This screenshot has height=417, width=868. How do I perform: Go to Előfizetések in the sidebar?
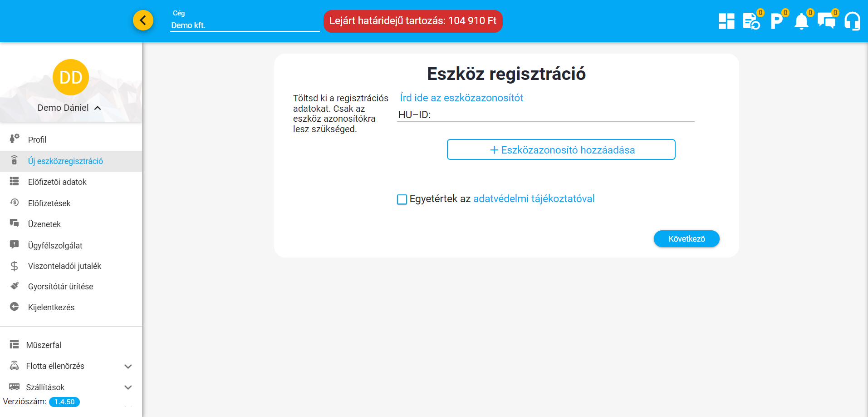(49, 204)
